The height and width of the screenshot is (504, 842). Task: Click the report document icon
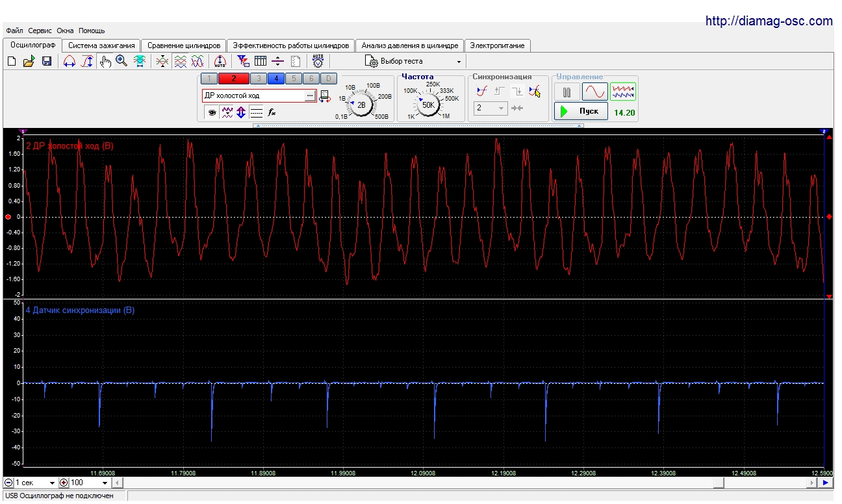(296, 61)
